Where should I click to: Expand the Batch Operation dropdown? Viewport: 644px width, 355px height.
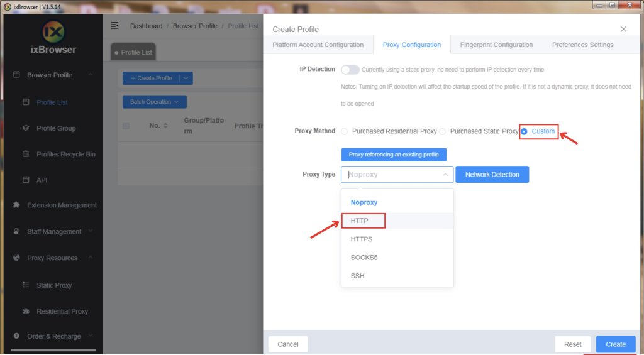click(154, 102)
